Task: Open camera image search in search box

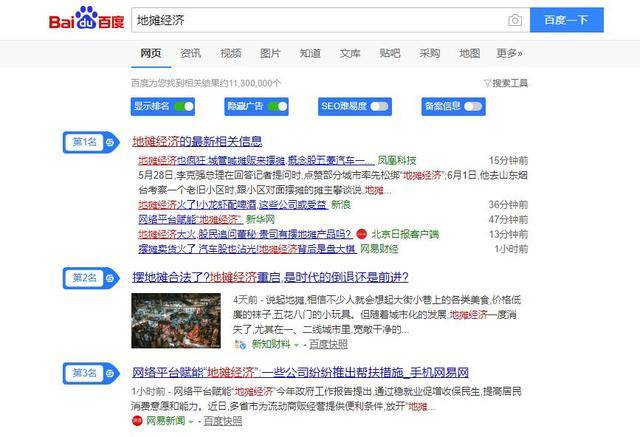Action: pos(514,20)
